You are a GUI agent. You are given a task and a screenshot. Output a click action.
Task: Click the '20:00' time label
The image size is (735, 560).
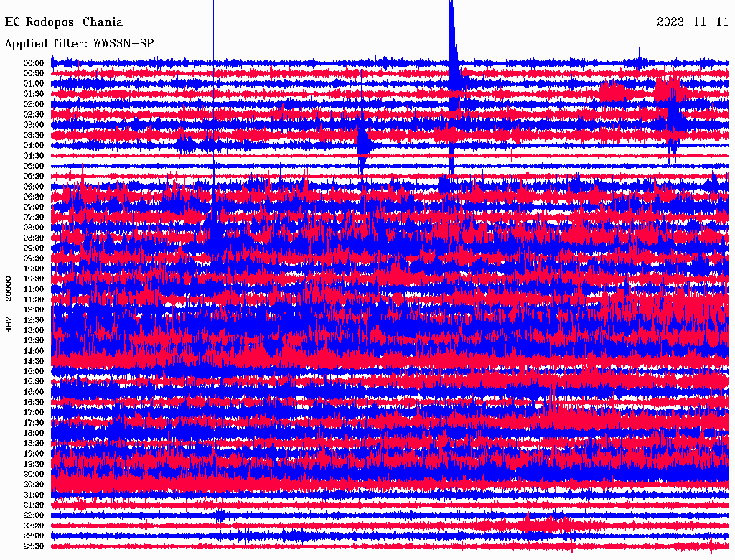[x=34, y=474]
